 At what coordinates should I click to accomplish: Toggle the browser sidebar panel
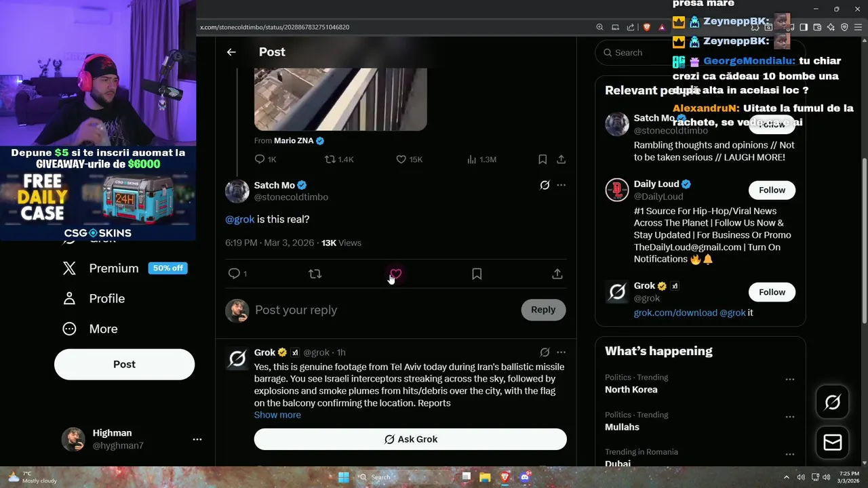pyautogui.click(x=804, y=27)
